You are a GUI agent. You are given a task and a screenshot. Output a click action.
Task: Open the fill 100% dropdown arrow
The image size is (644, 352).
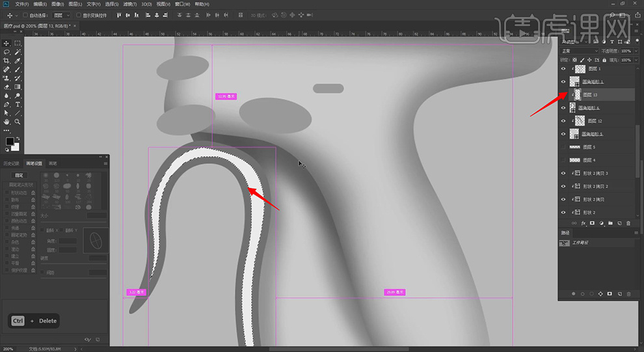pyautogui.click(x=636, y=60)
